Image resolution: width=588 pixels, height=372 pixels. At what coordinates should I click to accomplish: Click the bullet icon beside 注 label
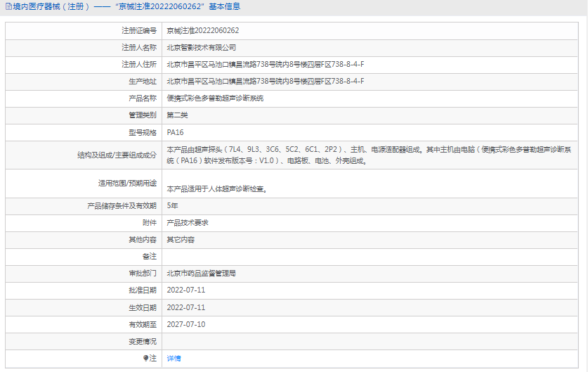point(145,358)
